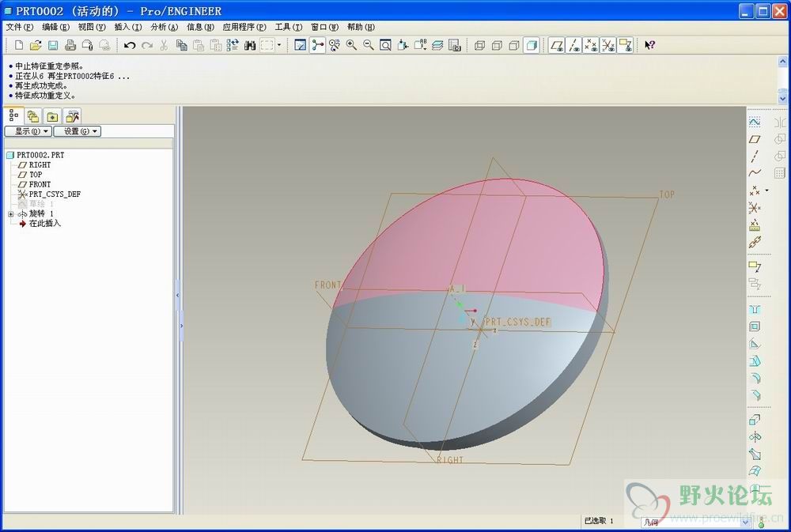The height and width of the screenshot is (532, 791).
Task: Toggle coordinate systems visibility
Action: tap(608, 45)
